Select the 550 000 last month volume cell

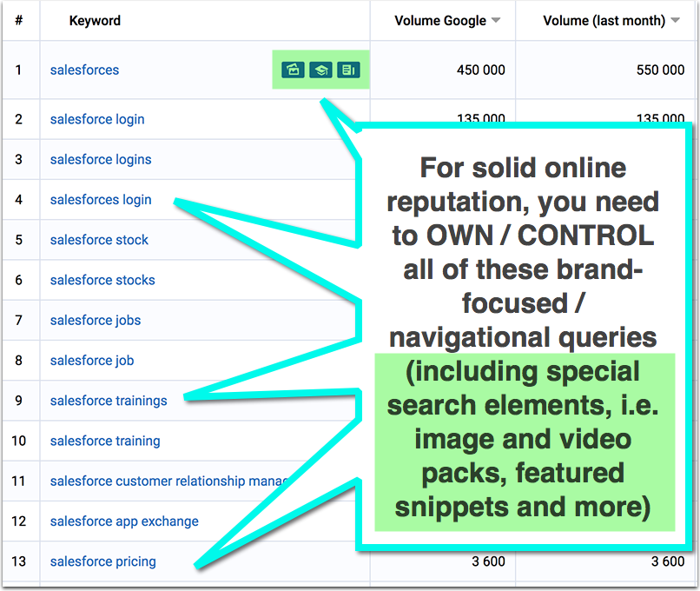click(x=660, y=70)
